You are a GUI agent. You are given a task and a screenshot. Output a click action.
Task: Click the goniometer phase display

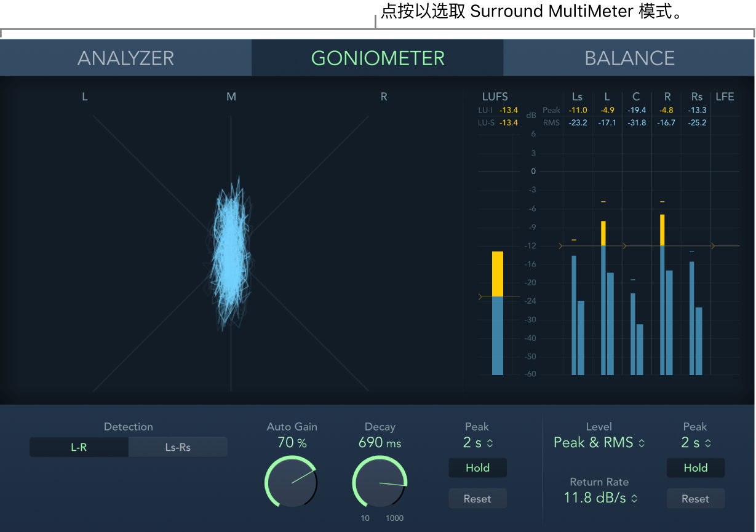[231, 240]
